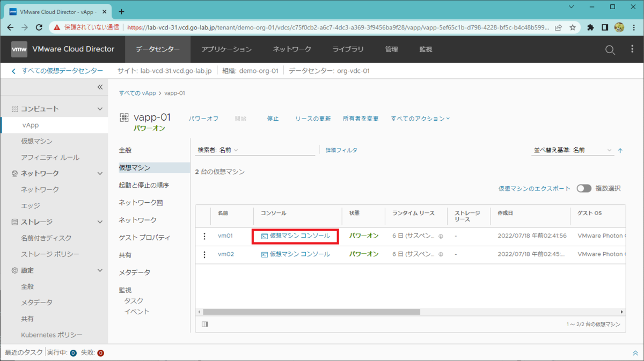Go back to すべての仮想データセンター
Viewport: 644px width, 361px height.
[x=57, y=71]
